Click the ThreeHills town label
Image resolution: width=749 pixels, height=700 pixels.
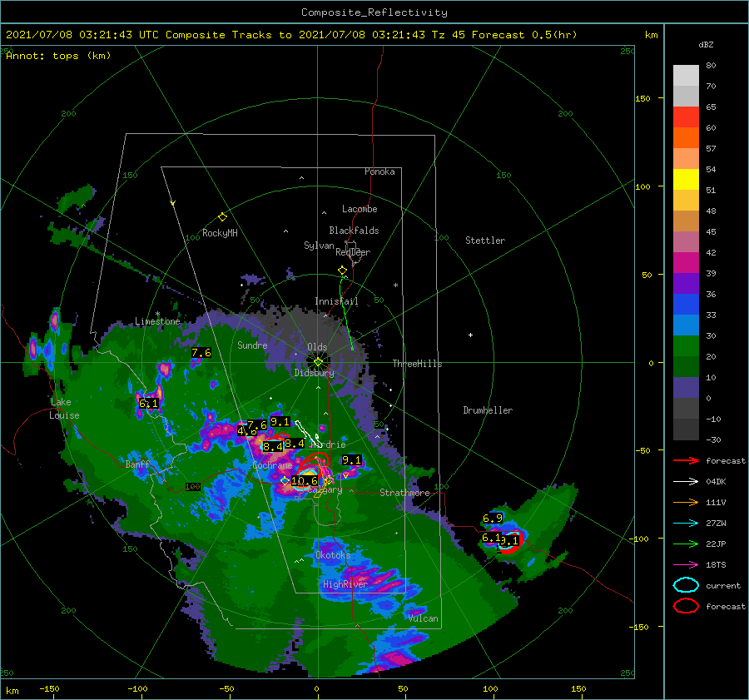(417, 364)
